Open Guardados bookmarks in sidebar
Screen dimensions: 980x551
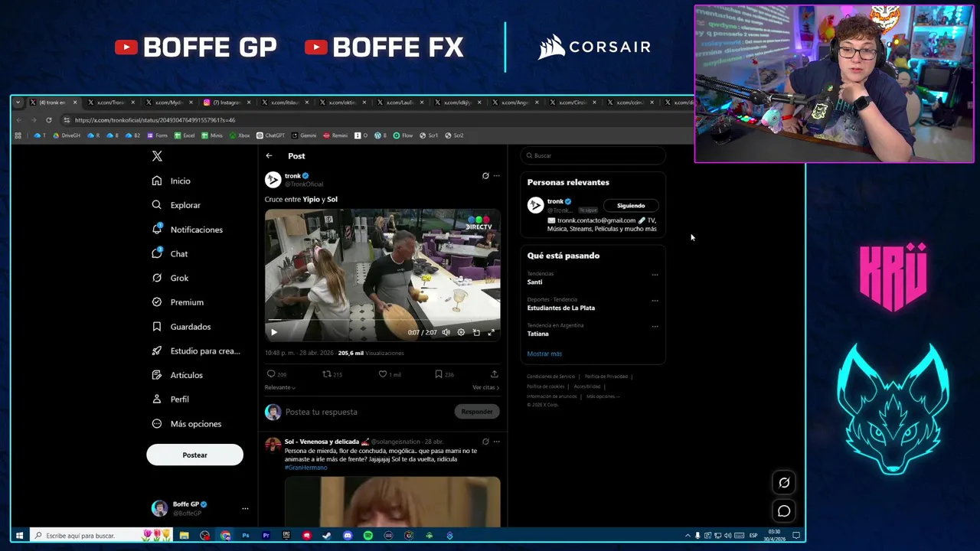pyautogui.click(x=181, y=327)
